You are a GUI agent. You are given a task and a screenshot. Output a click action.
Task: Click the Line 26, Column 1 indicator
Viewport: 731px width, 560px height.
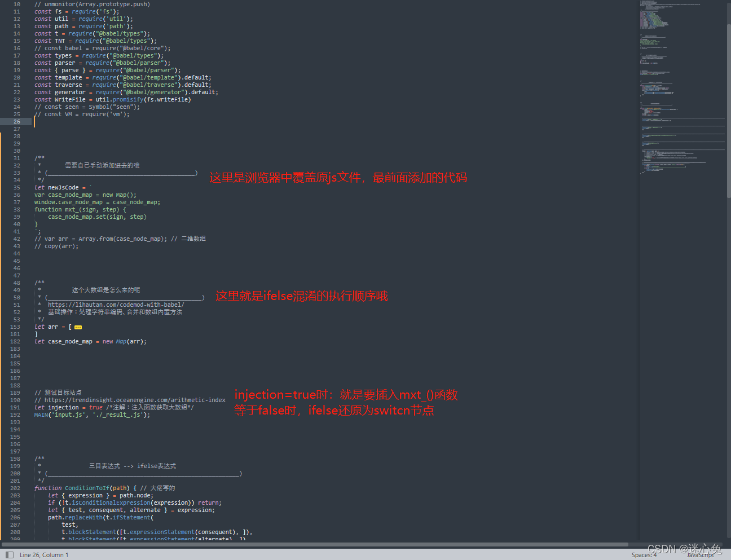point(44,555)
